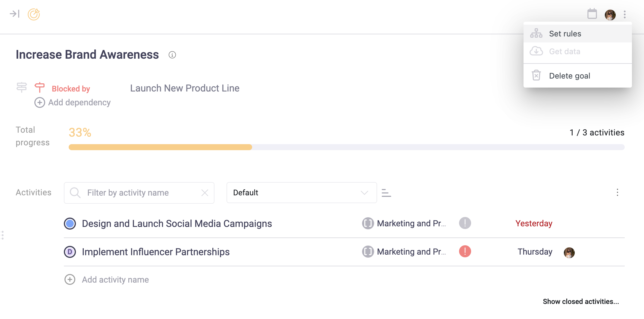The width and height of the screenshot is (644, 319).
Task: Toggle status circle of Social Media Campaigns
Action: point(70,224)
